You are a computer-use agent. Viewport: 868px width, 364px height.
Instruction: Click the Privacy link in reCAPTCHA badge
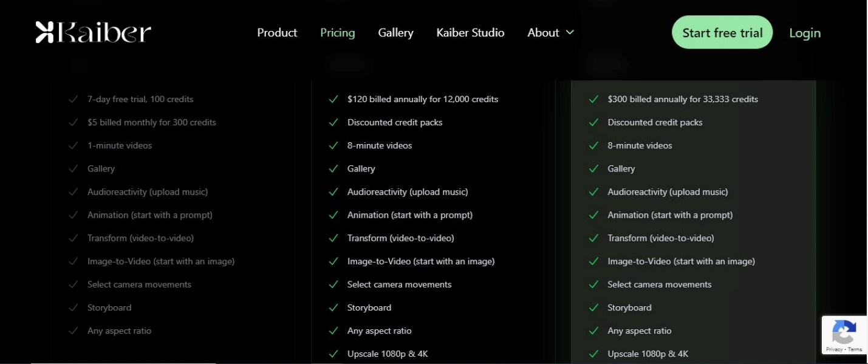click(x=834, y=349)
